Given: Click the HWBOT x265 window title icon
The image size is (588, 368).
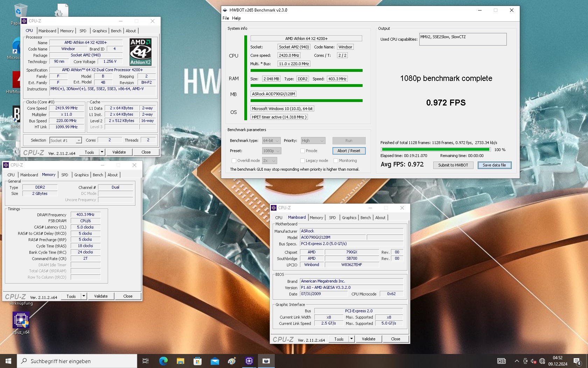Looking at the screenshot, I should click(x=225, y=10).
